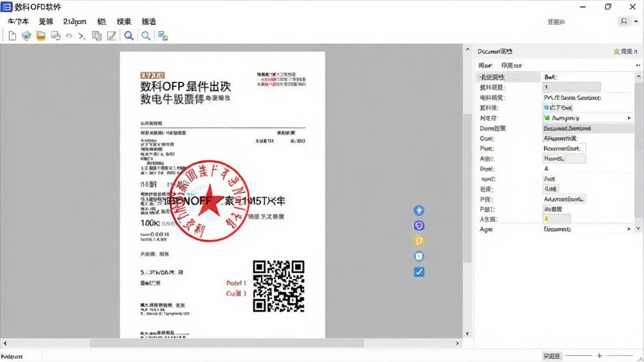Click the double-arrow overflow beside the panel tabs
The width and height of the screenshot is (644, 362).
pyautogui.click(x=638, y=65)
